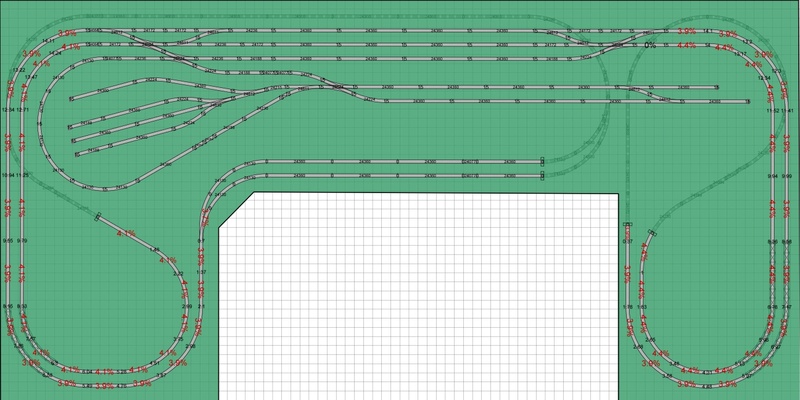
Task: Click the "11.41" height label
Action: 788,111
